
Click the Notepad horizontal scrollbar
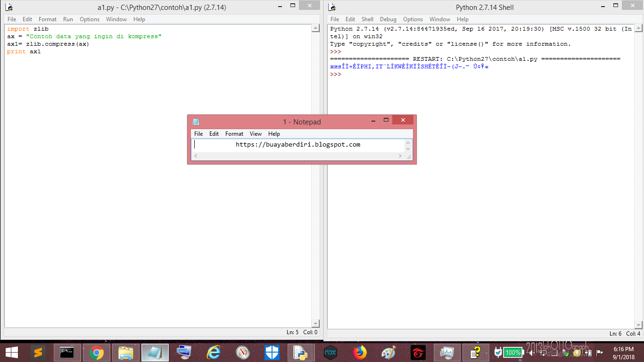297,156
